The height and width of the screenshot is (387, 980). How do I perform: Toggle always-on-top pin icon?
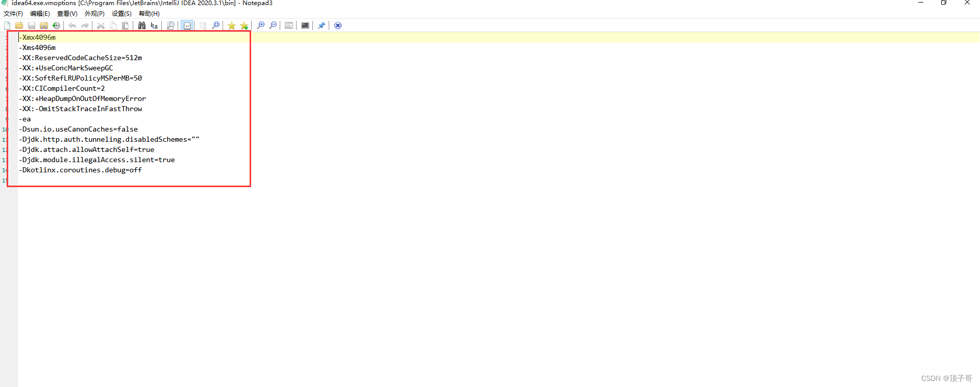322,25
